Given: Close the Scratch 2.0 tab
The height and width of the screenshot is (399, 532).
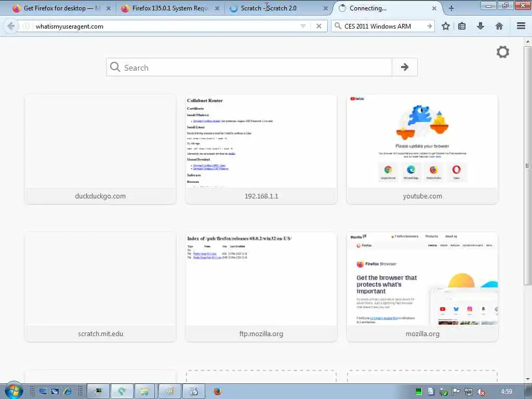Looking at the screenshot, I should pos(326,8).
